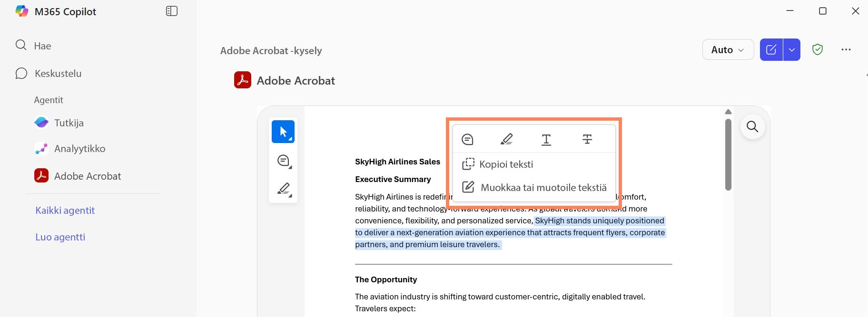This screenshot has width=868, height=317.
Task: Click the Luo agentti link
Action: pyautogui.click(x=60, y=237)
